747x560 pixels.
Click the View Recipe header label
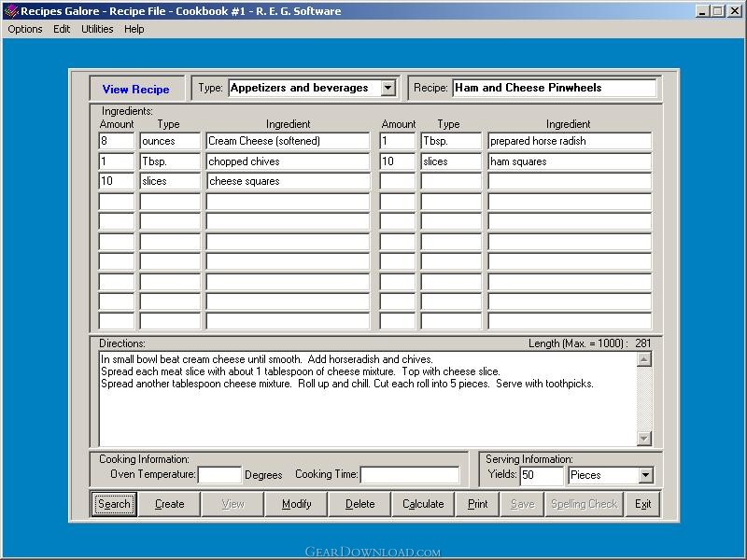click(x=136, y=89)
